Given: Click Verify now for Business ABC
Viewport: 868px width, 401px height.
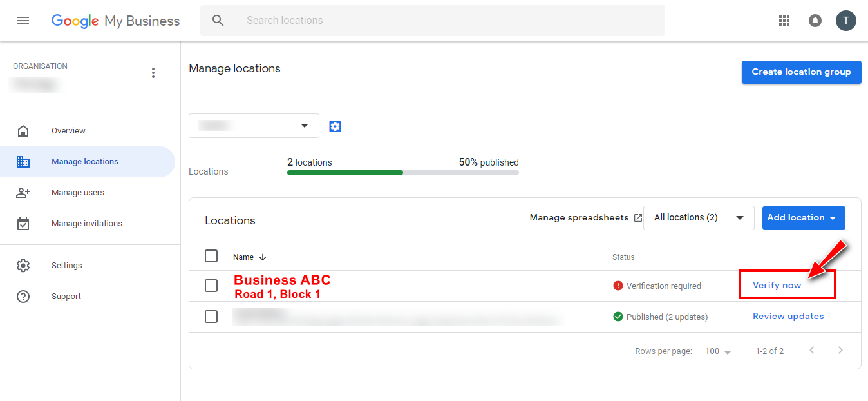Looking at the screenshot, I should 777,285.
